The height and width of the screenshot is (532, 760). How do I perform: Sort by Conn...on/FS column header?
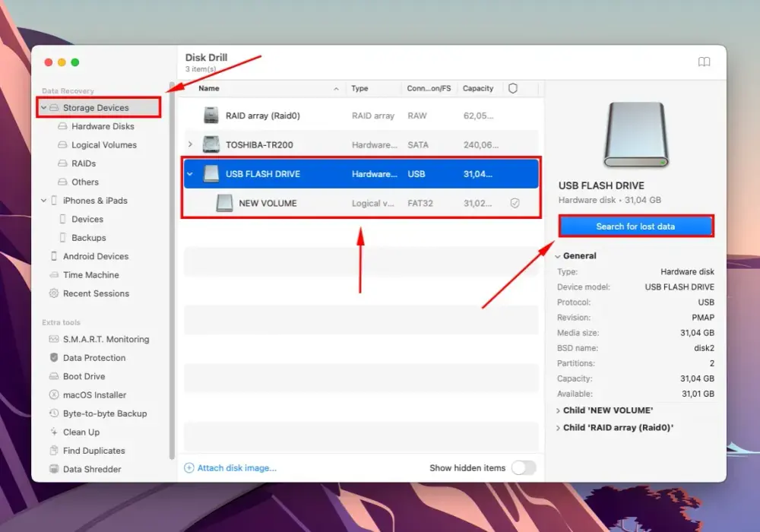click(429, 88)
